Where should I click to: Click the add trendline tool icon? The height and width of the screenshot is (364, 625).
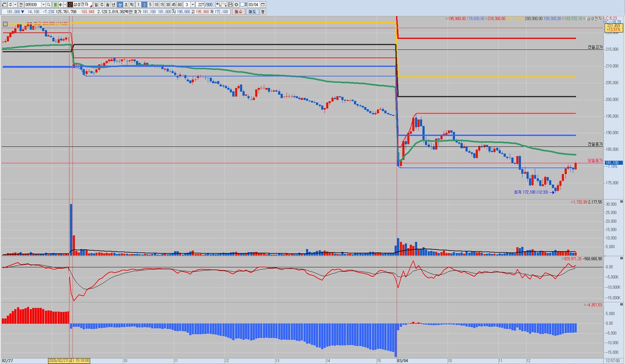tap(225, 5)
